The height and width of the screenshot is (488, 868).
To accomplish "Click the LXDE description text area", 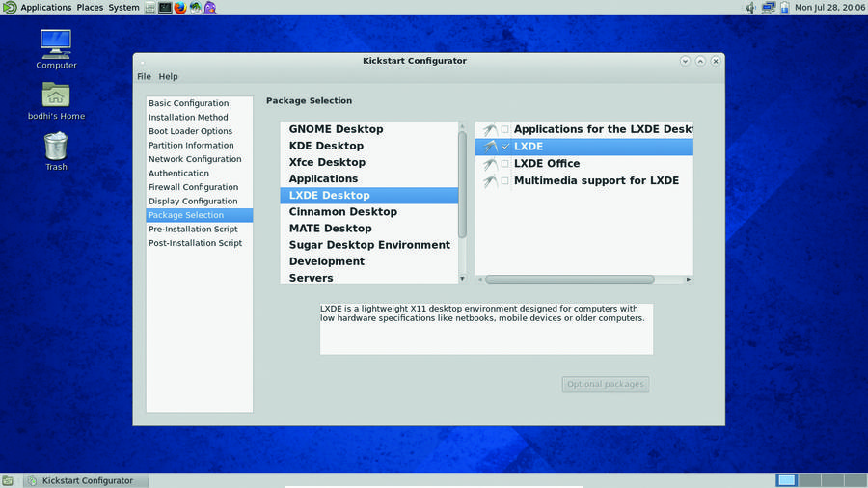I will point(487,329).
